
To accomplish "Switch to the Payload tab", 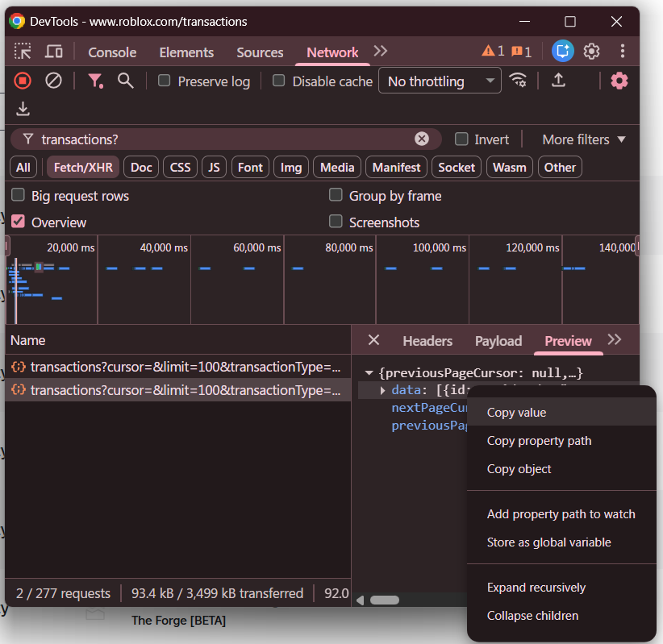I will click(x=498, y=341).
